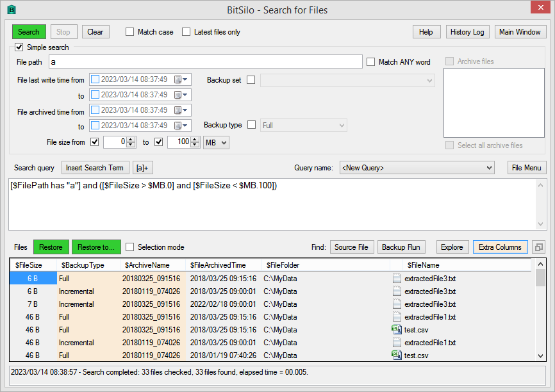Click Insert Search Term button
This screenshot has height=392, width=555.
[x=95, y=168]
